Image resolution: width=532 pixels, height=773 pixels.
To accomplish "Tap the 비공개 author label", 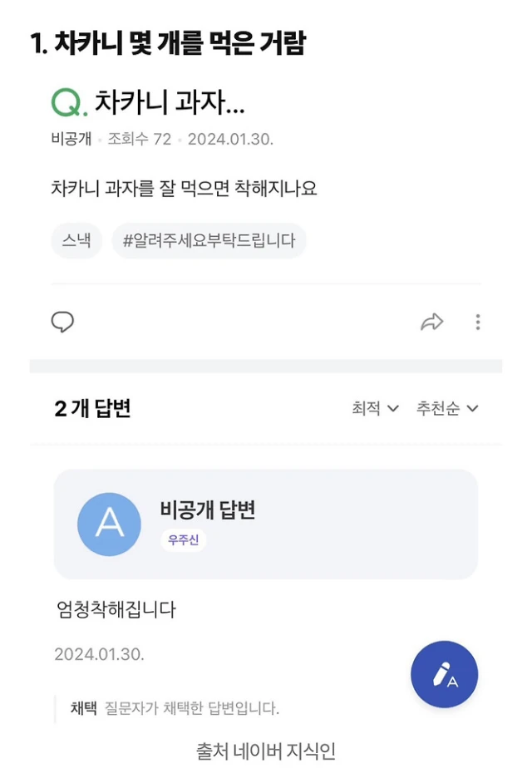I will pos(71,139).
